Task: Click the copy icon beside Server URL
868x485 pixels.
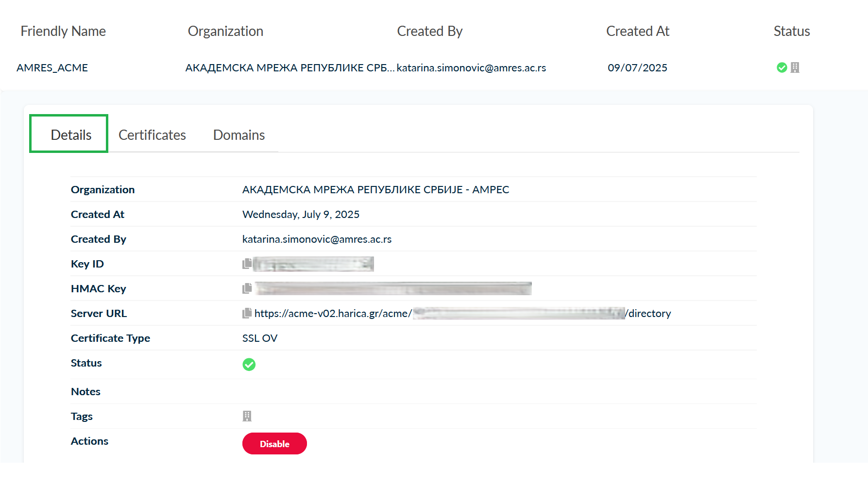Action: tap(247, 313)
